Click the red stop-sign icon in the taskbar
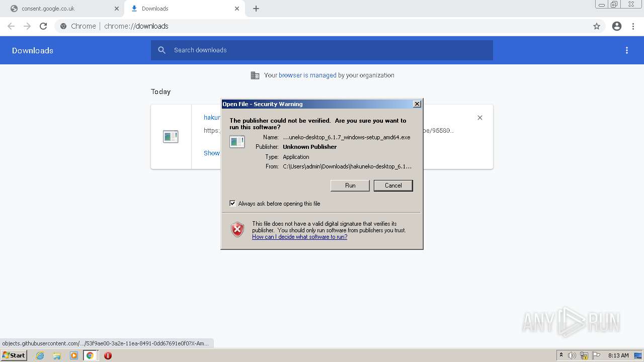Viewport: 644px width, 362px height. (108, 355)
